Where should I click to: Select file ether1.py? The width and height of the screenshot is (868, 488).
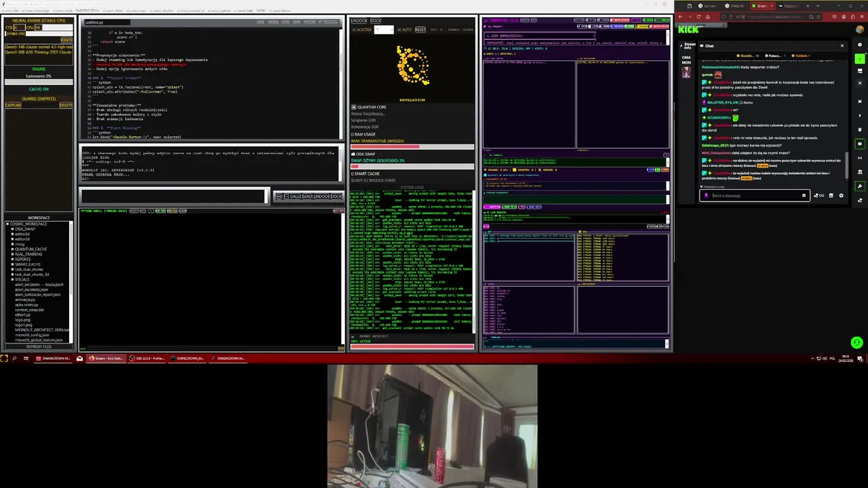(22, 315)
